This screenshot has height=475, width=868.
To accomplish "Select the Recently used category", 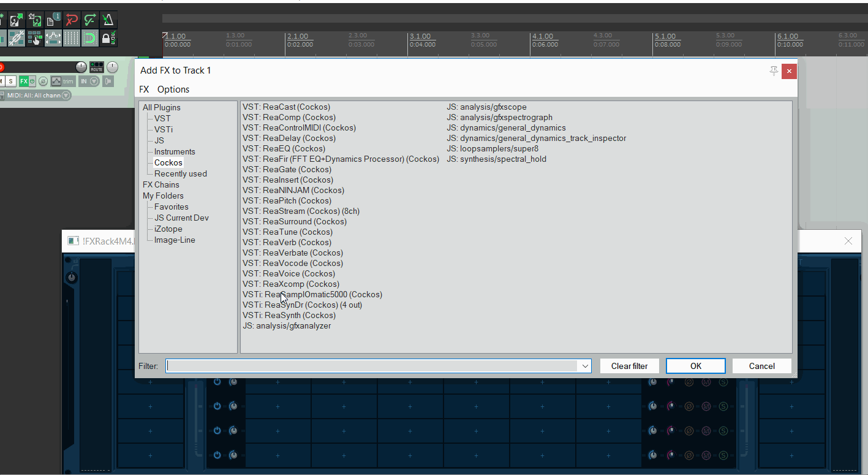I will tap(181, 173).
